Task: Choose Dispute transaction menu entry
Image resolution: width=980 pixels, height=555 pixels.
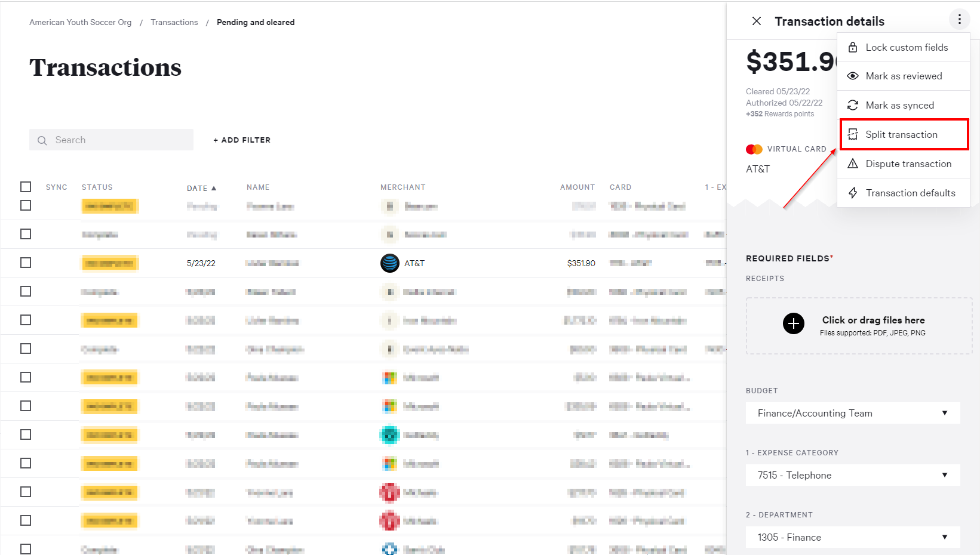Action: pos(908,164)
